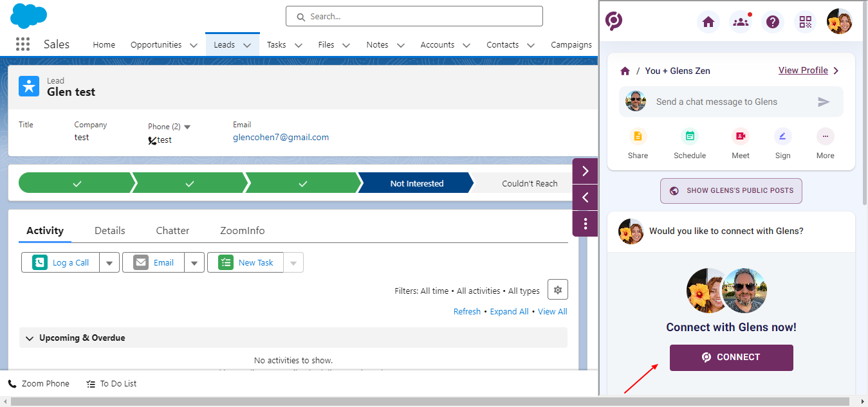The height and width of the screenshot is (407, 868).
Task: Open Zoom Phone utility
Action: [39, 384]
